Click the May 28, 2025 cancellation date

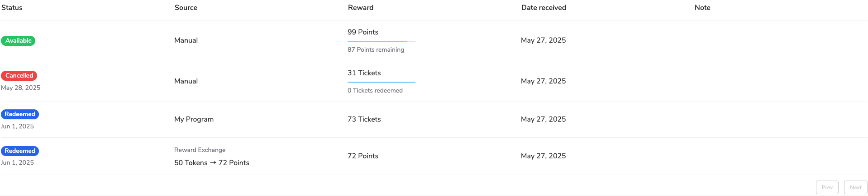20,88
